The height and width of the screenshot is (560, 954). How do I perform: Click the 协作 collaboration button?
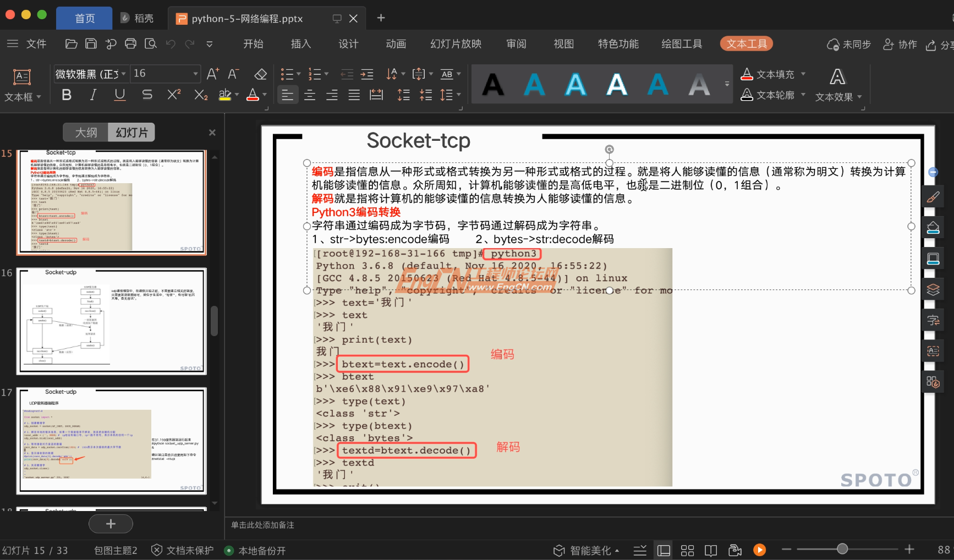(899, 43)
